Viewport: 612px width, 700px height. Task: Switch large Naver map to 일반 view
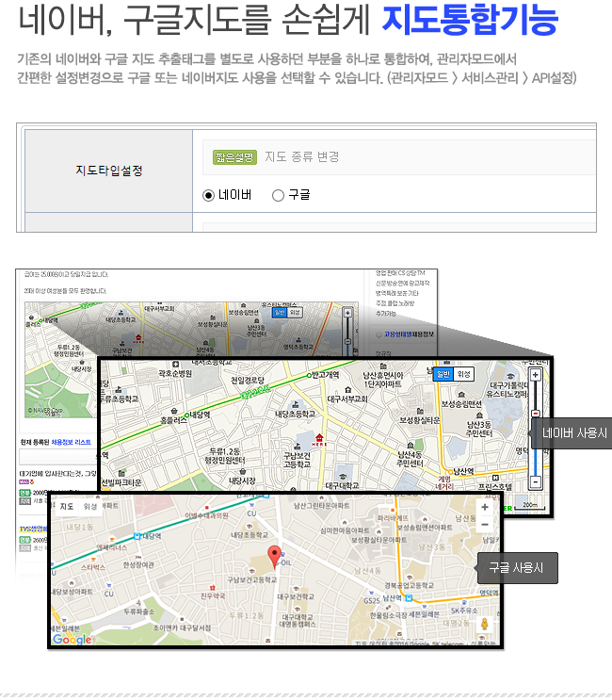coord(443,374)
